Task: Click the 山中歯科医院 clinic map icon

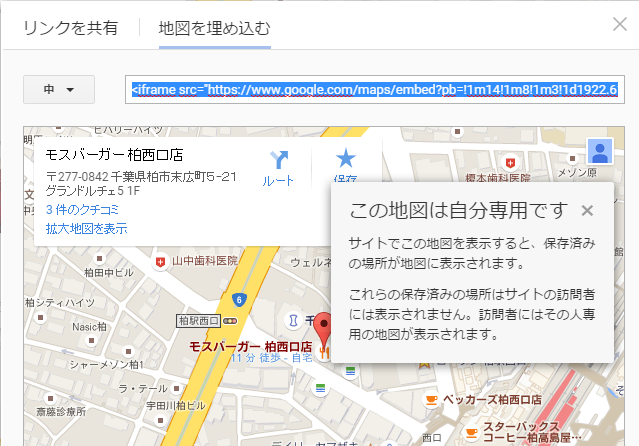Action: tap(160, 262)
